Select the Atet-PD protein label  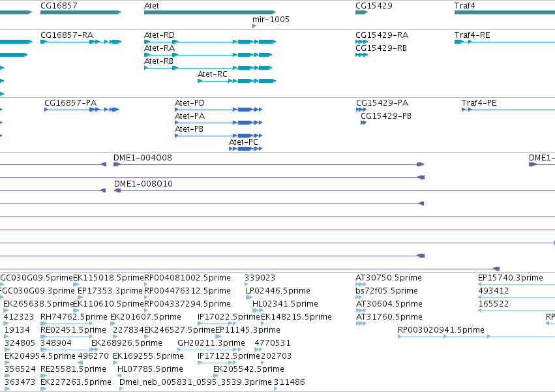189,102
